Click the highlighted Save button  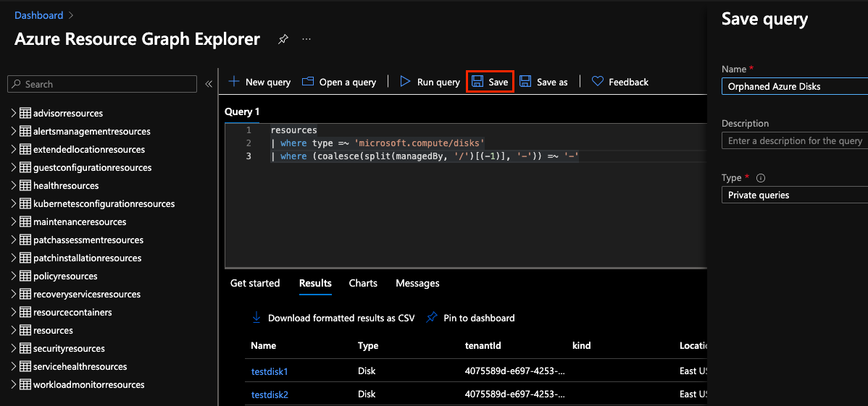[490, 82]
